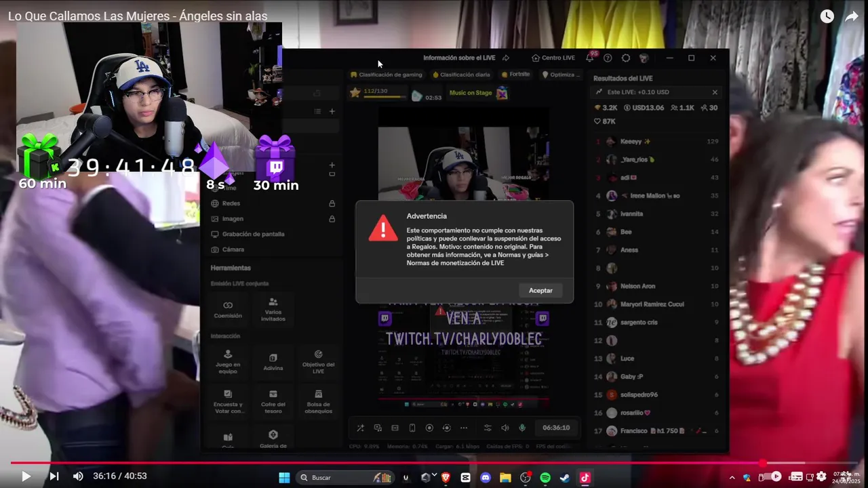The image size is (868, 488).
Task: Close the Este LIVE +0.10 USD banner
Action: [x=715, y=92]
